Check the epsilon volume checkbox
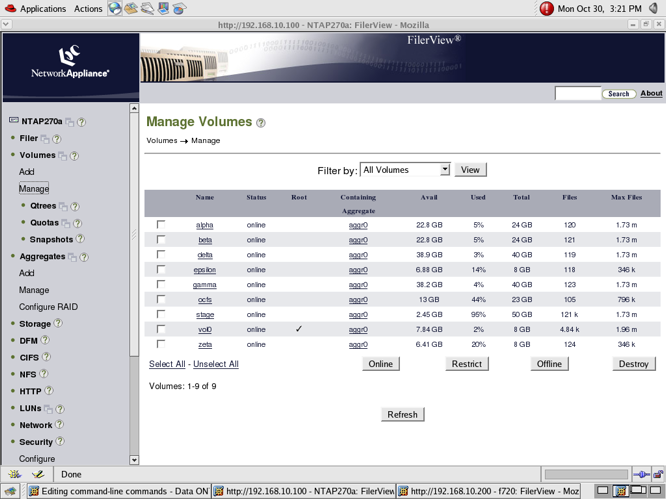 (x=161, y=269)
